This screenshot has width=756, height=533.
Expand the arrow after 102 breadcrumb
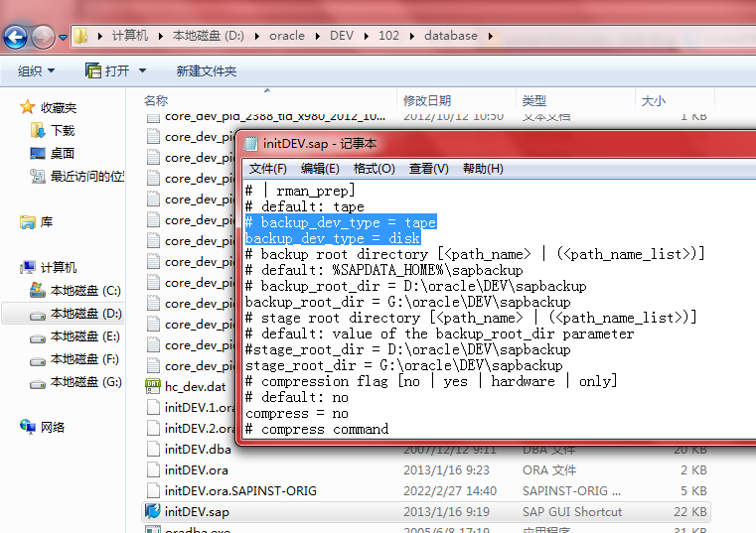(x=411, y=36)
